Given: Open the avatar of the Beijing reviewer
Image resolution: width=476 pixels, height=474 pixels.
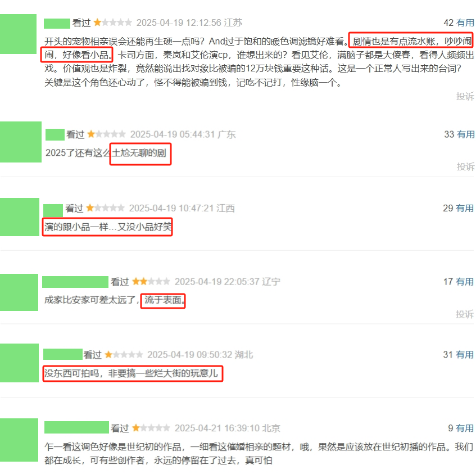Looking at the screenshot, I should [19, 440].
